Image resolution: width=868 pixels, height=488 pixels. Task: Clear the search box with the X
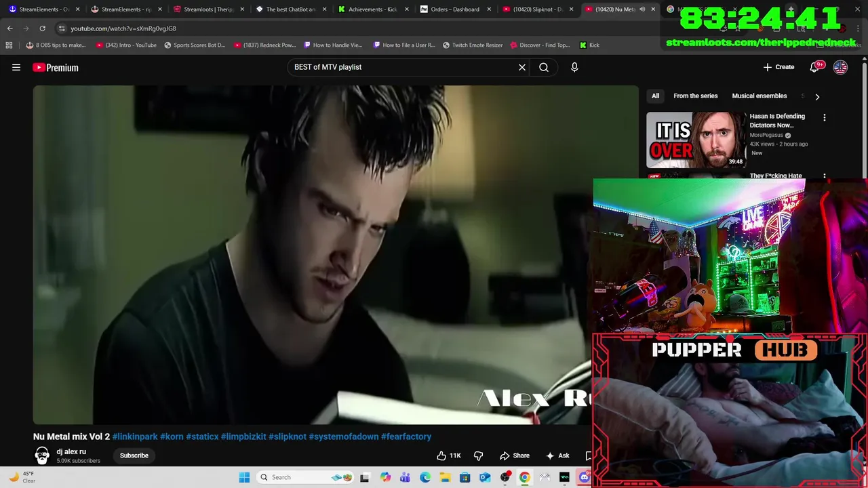click(x=522, y=67)
